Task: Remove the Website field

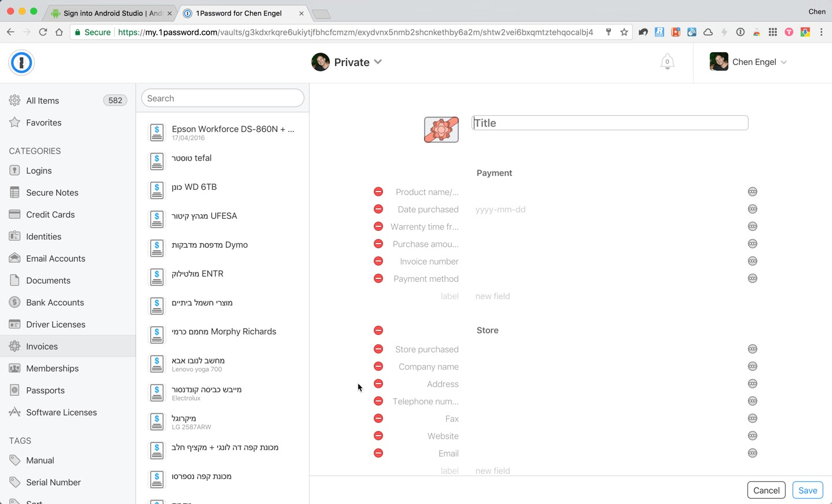Action: click(x=378, y=436)
